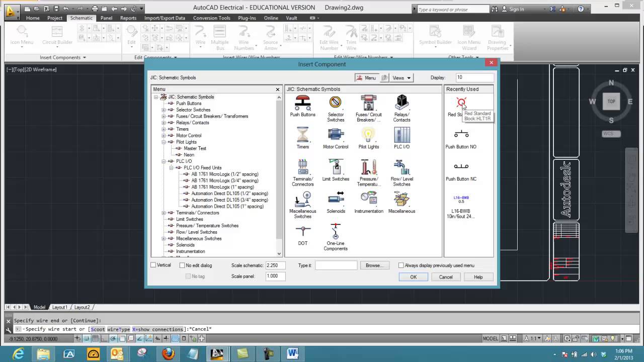
Task: Insert recently used Red Standard light
Action: point(461,103)
